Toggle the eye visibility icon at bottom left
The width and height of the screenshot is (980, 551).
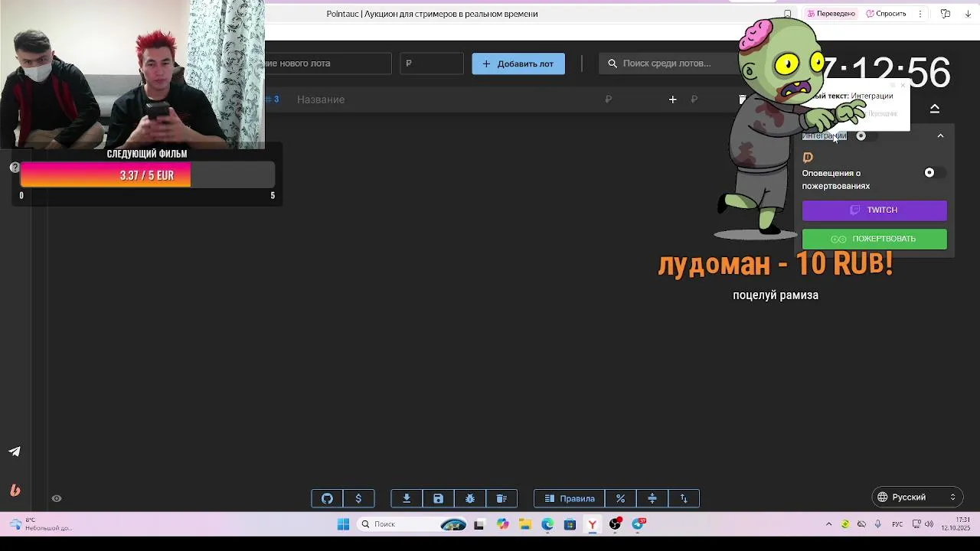[57, 498]
